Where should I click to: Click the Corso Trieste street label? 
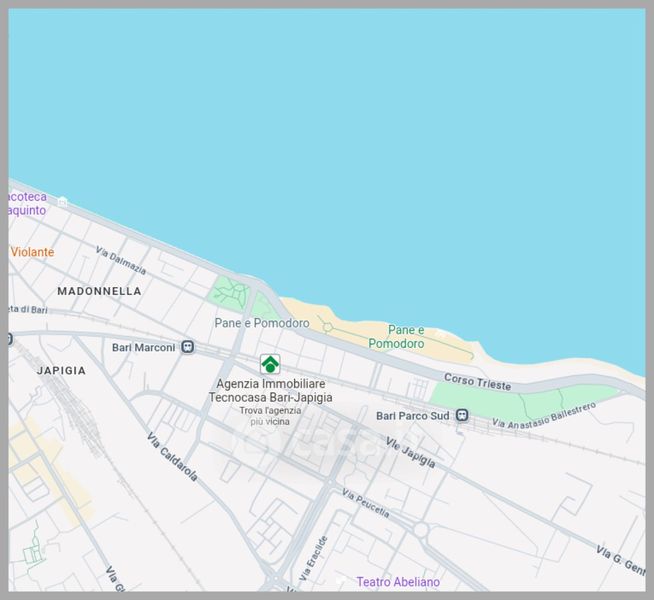tap(477, 382)
